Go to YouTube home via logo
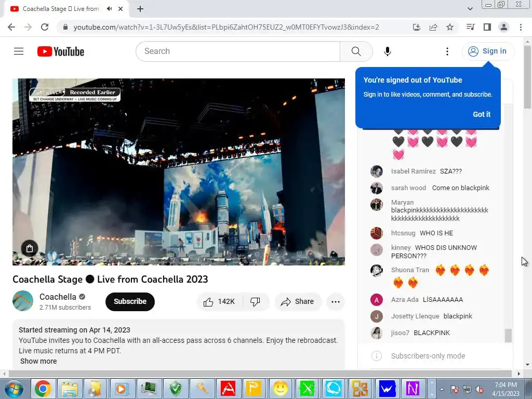Image resolution: width=532 pixels, height=399 pixels. click(61, 51)
